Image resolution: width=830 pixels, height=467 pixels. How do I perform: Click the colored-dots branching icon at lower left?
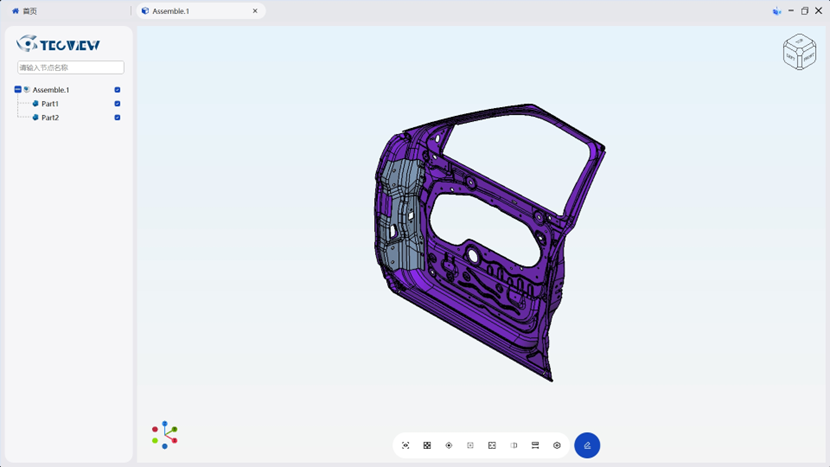click(x=165, y=434)
